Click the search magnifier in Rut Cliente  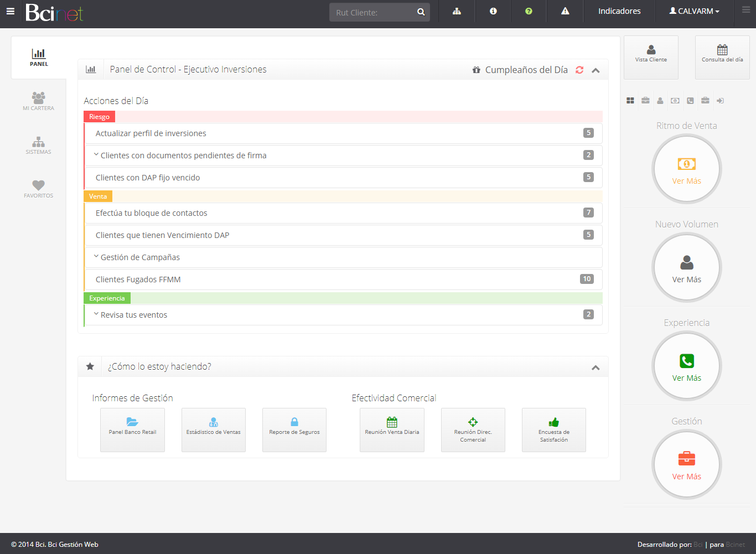[421, 12]
